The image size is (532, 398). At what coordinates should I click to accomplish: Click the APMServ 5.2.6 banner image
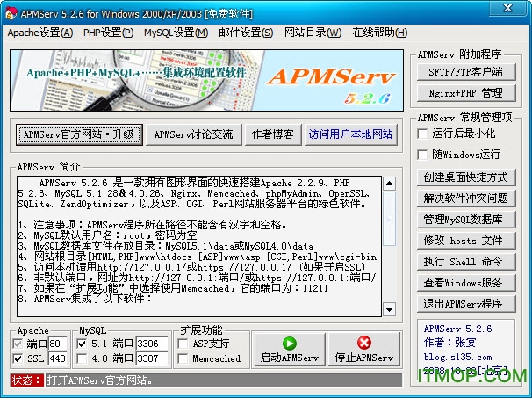tap(206, 81)
